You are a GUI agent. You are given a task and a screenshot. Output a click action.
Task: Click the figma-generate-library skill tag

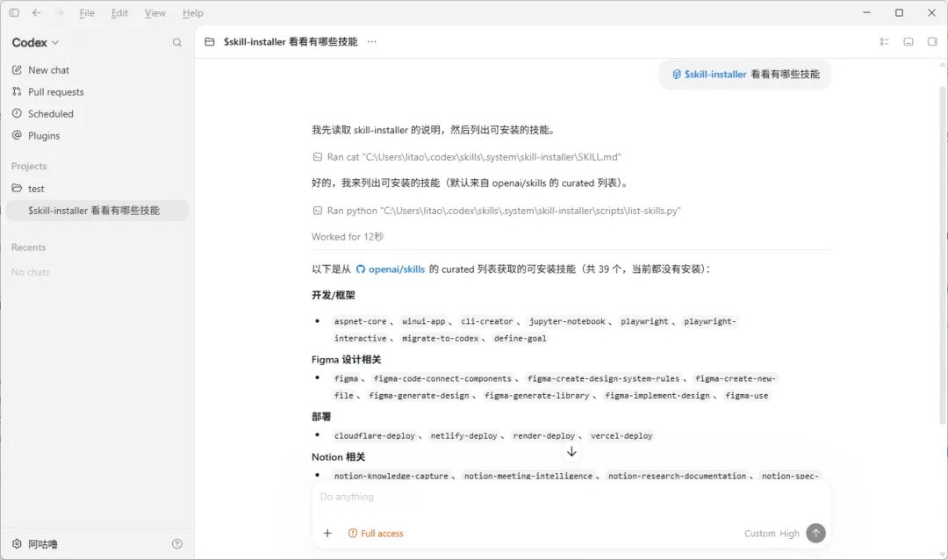[537, 396]
